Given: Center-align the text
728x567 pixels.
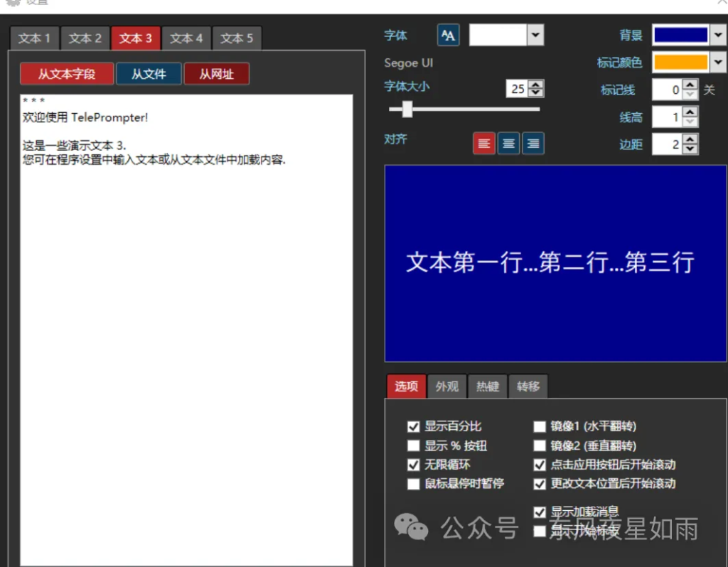Looking at the screenshot, I should click(x=508, y=144).
